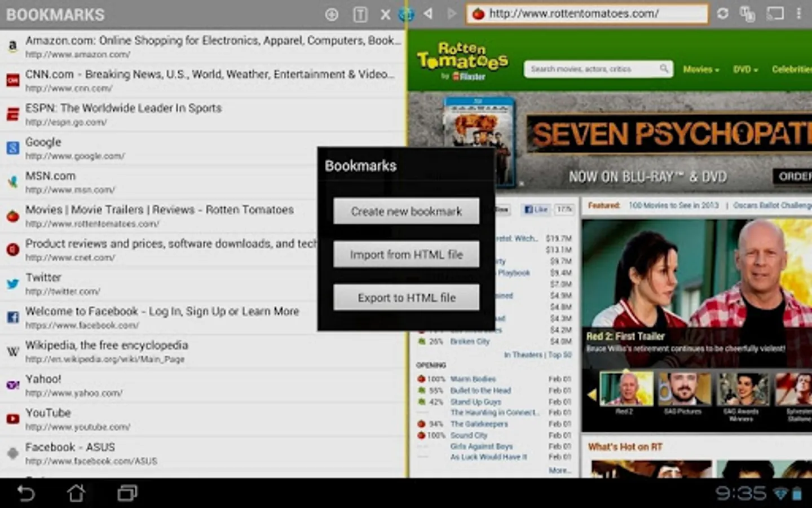Tap the Android home button

(76, 493)
